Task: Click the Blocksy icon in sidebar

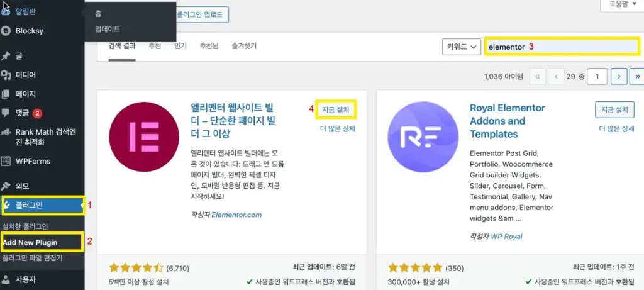Action: tap(6, 31)
